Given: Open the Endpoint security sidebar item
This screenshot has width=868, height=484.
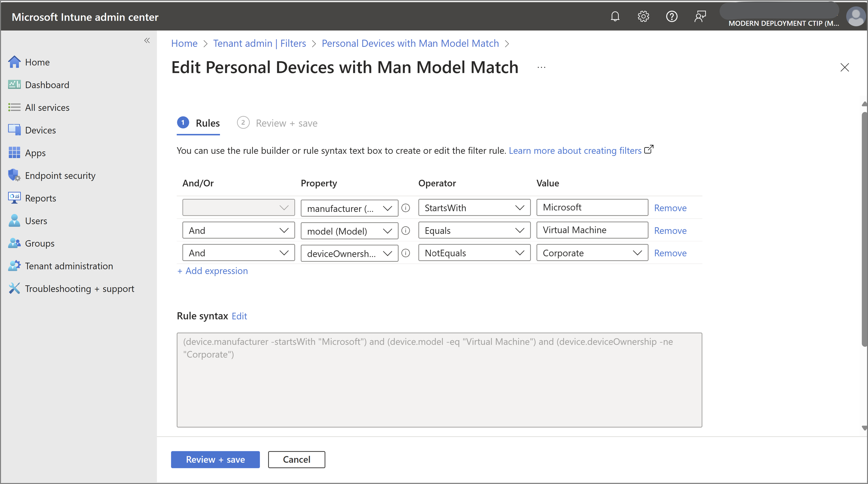Looking at the screenshot, I should click(x=60, y=175).
